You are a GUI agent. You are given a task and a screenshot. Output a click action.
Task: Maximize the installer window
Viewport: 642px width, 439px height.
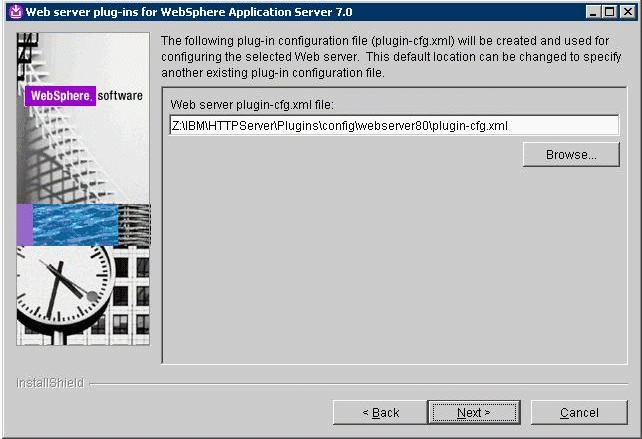coord(610,12)
